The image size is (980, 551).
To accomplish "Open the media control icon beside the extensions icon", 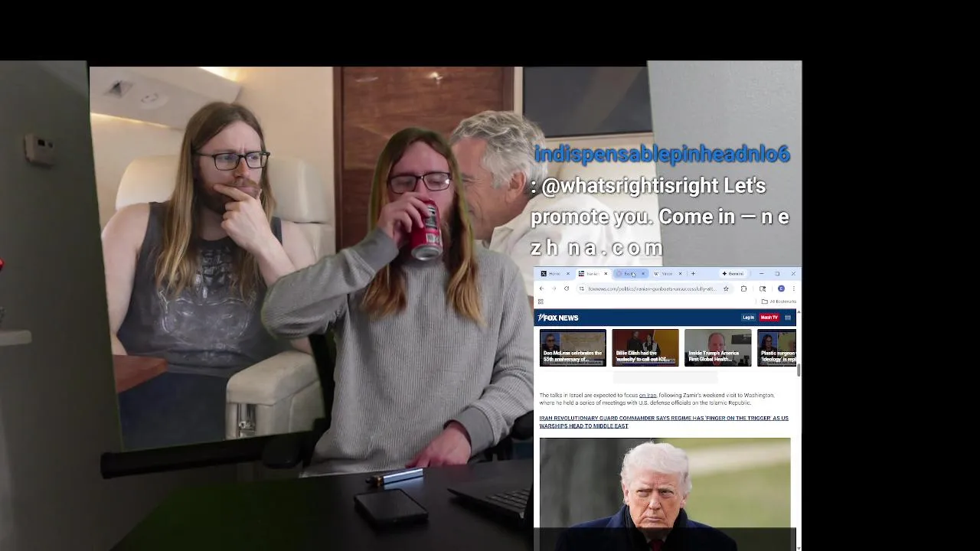I will (763, 289).
